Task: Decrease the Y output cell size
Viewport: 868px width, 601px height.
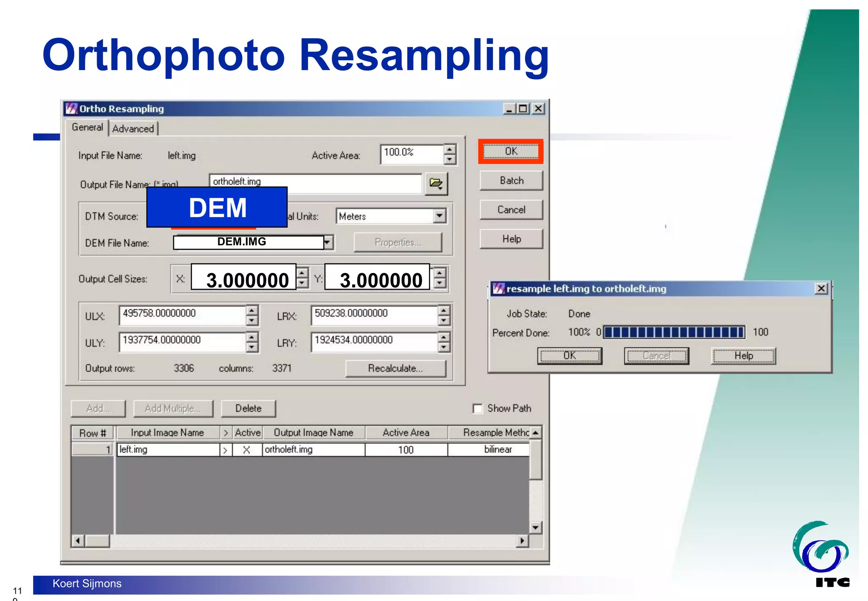Action: coord(440,283)
